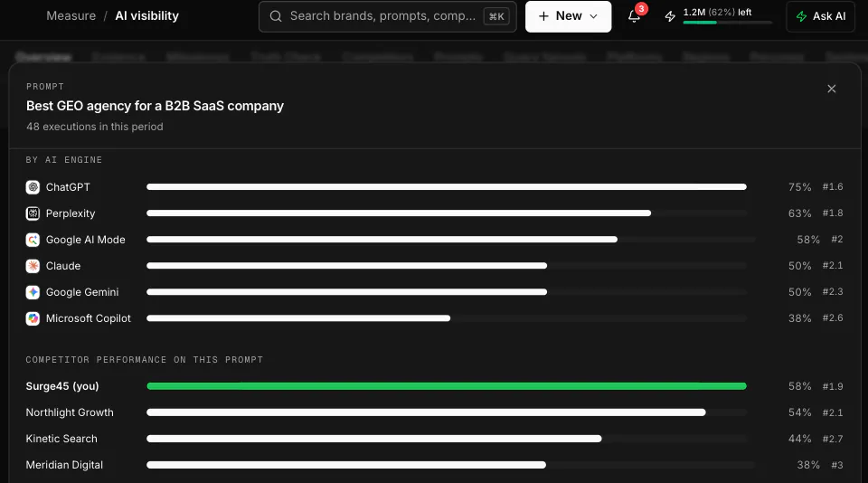Focus the search brands and prompts field
Viewport: 868px width, 483px height.
pyautogui.click(x=388, y=16)
